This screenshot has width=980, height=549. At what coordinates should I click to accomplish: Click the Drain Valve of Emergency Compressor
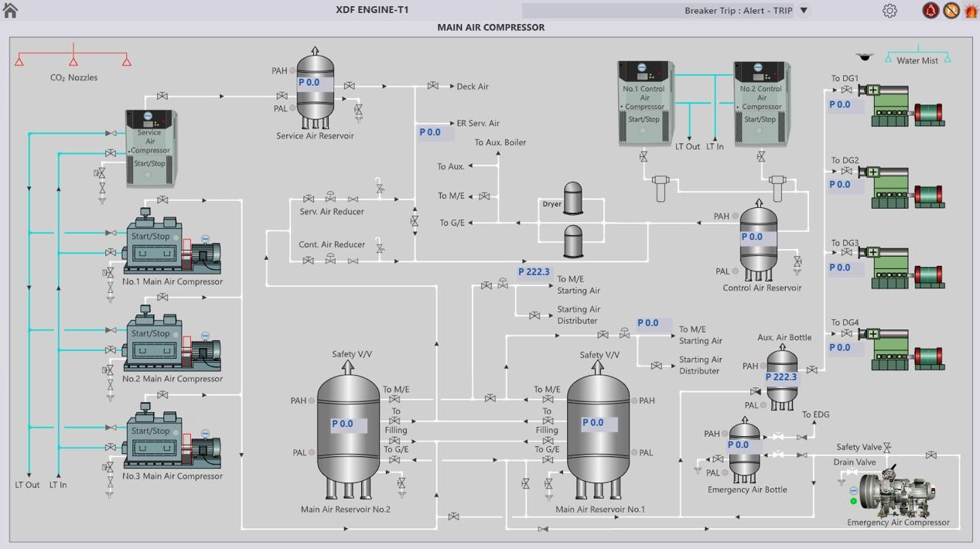(852, 472)
